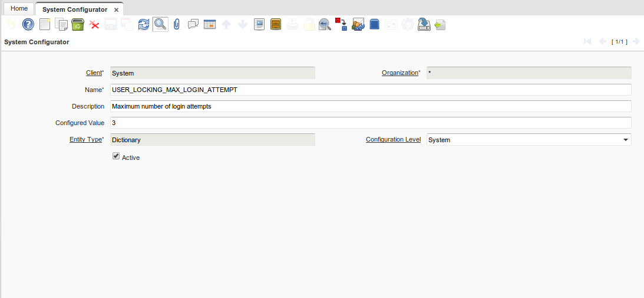This screenshot has width=644, height=298.
Task: Open the Archive cabinet icon
Action: 275,24
